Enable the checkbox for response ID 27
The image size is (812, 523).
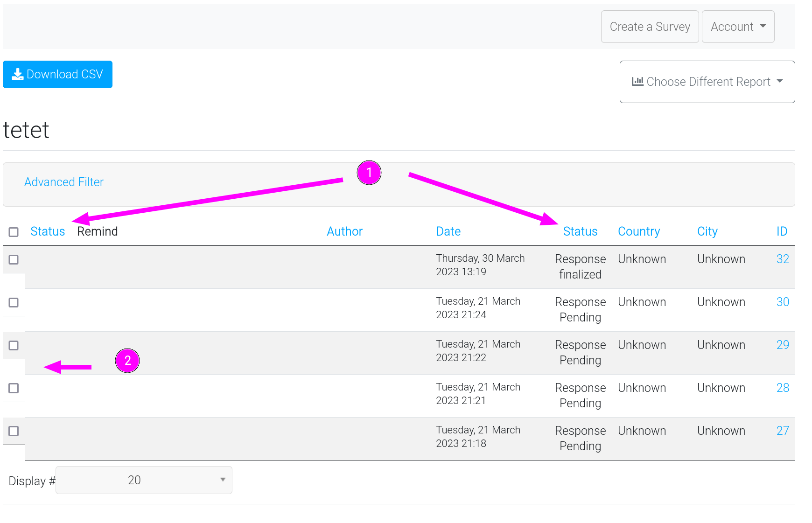point(14,431)
